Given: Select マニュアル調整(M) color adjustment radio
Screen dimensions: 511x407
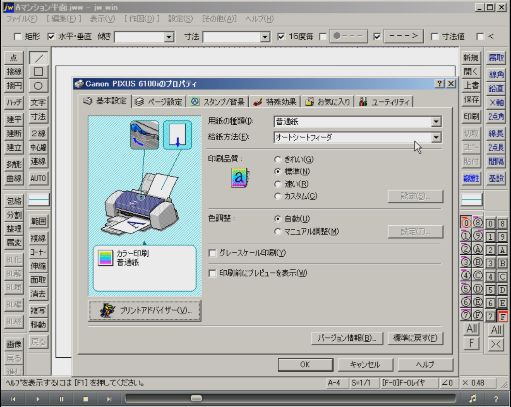Looking at the screenshot, I should [277, 231].
